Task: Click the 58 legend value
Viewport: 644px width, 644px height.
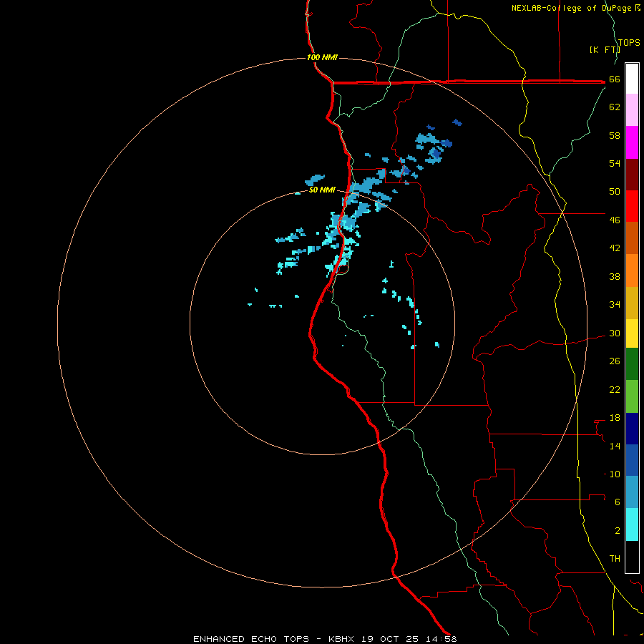Action: 615,135
